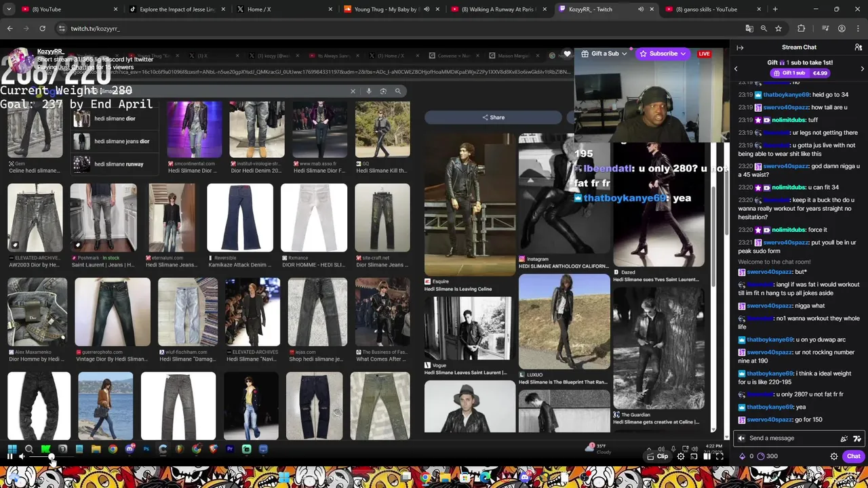This screenshot has height=488, width=868.
Task: Switch to Walking A Runway At Paris tab
Action: coord(498,9)
